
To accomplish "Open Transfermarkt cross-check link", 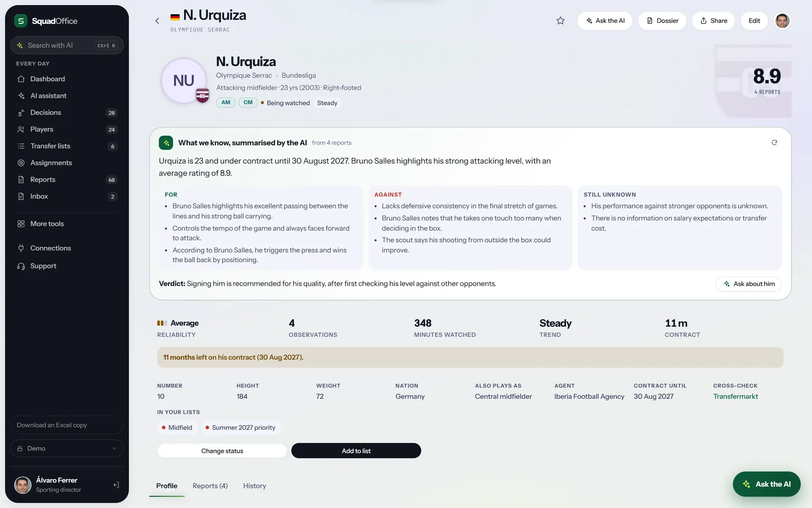I will (x=735, y=397).
